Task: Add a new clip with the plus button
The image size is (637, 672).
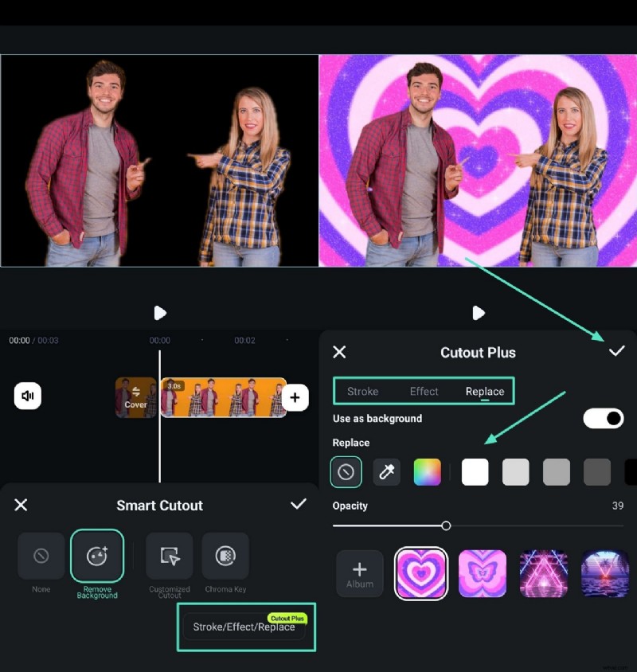Action: (295, 397)
